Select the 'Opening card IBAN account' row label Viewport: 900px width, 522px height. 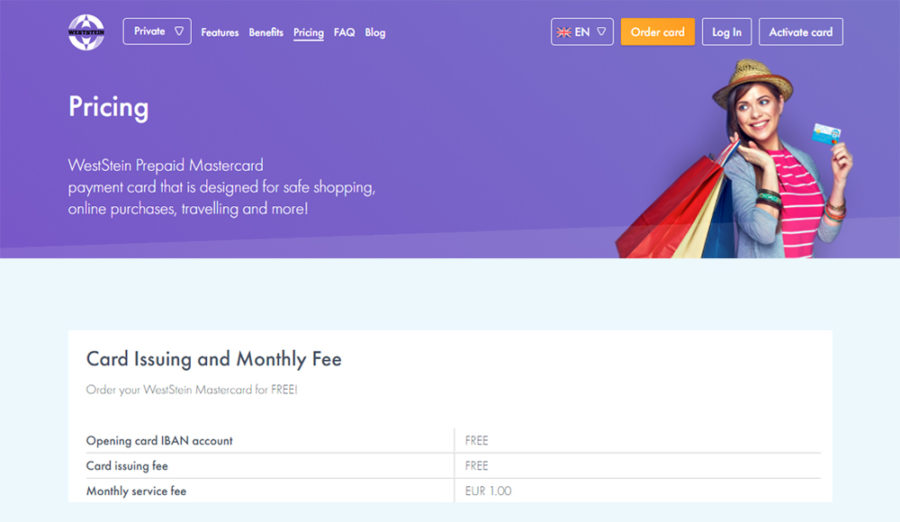point(160,440)
